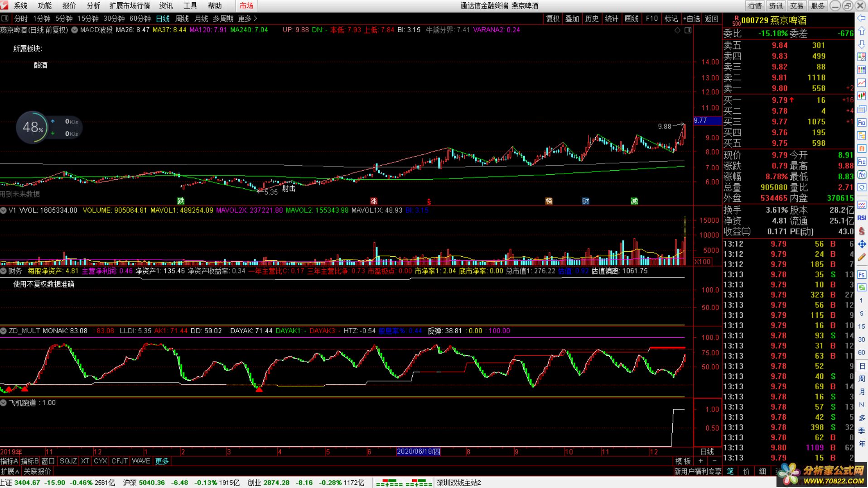Click the F12 icon in right sidebar
Viewport: 868px width, 488px height.
861,162
